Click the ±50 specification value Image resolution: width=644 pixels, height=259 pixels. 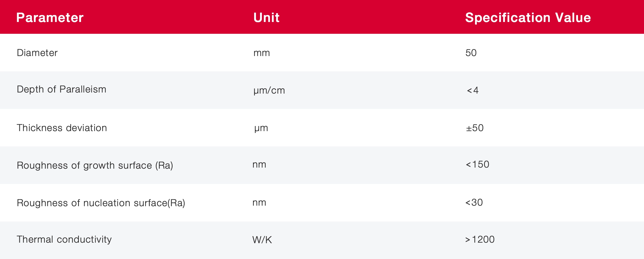475,128
